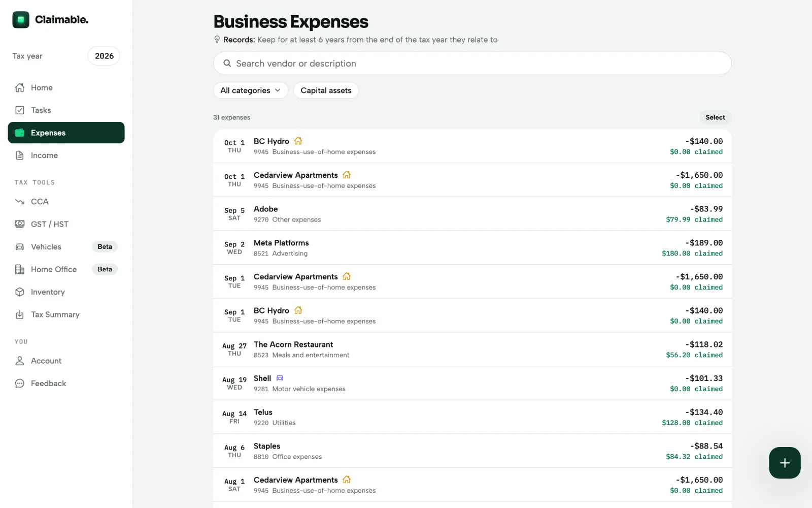Click the $79.99 claimed amount for Adobe
This screenshot has height=508, width=812.
tap(694, 219)
